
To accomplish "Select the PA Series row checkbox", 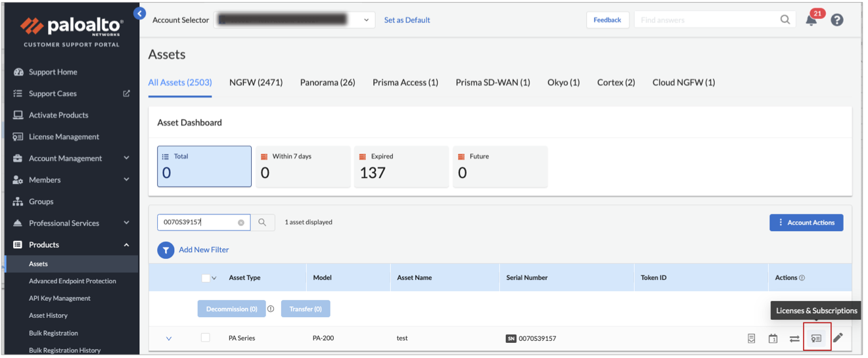I will (x=206, y=338).
